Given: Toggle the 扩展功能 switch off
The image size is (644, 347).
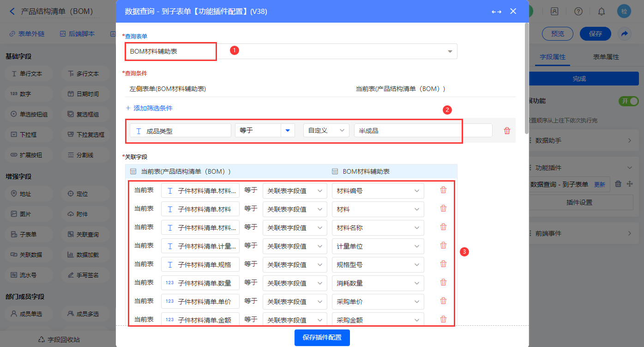Looking at the screenshot, I should 628,101.
